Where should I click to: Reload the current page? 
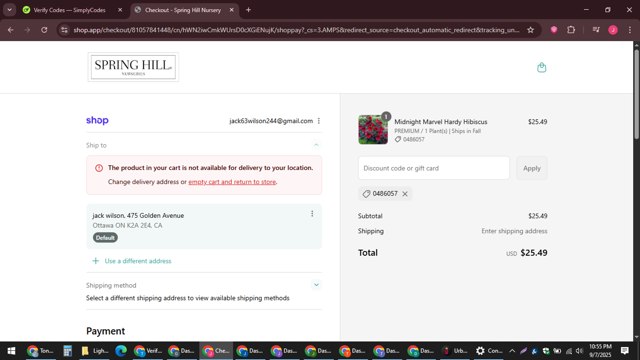tap(44, 30)
